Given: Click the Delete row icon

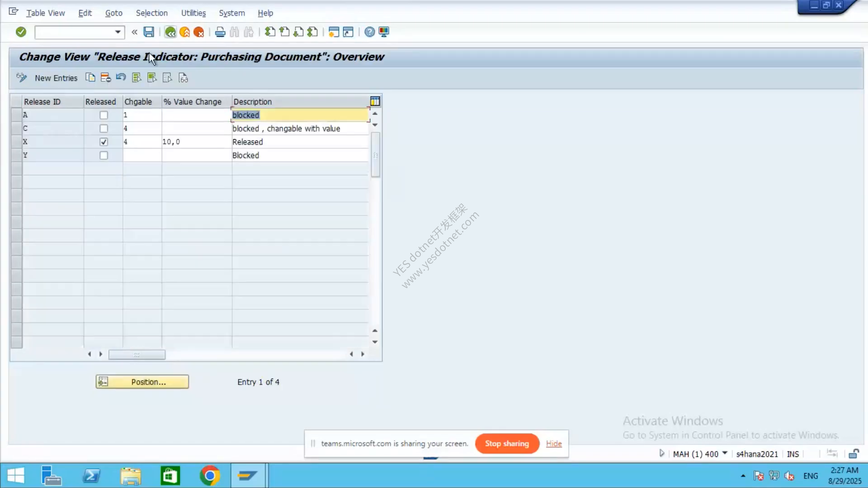Looking at the screenshot, I should click(x=105, y=78).
